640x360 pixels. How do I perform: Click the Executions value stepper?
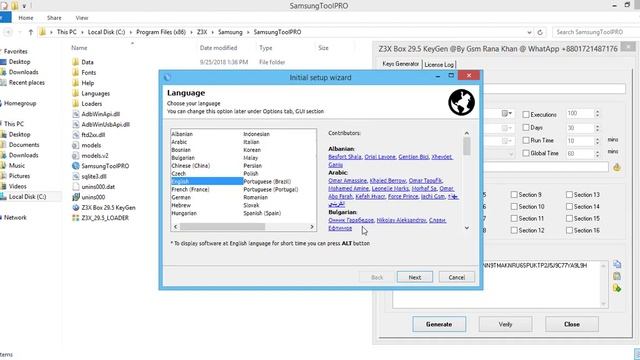tap(597, 113)
